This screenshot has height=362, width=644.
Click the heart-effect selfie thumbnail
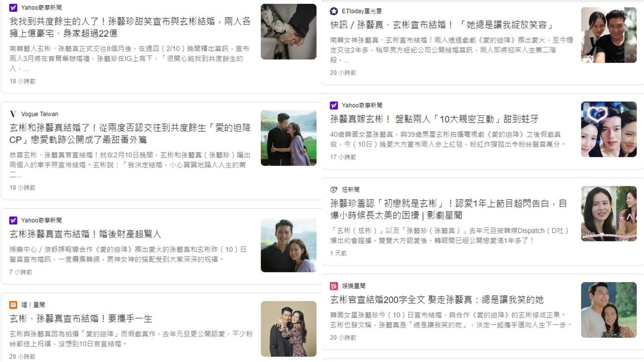(x=609, y=129)
